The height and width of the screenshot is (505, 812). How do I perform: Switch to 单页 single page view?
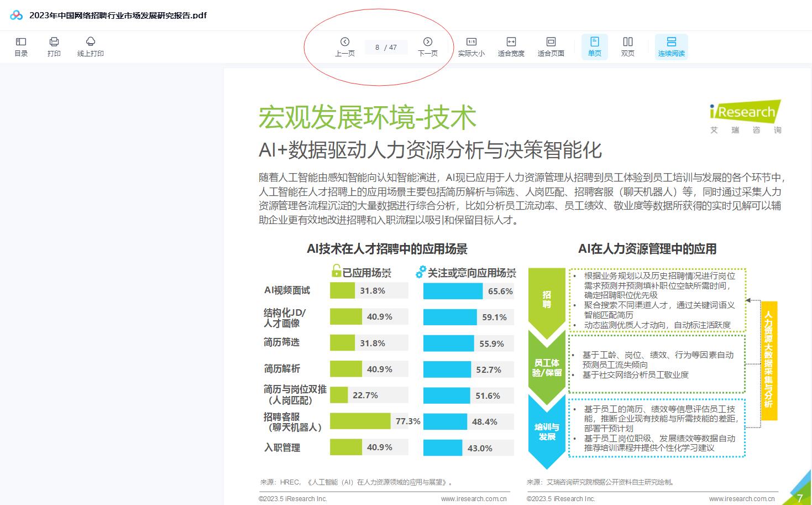coord(595,46)
